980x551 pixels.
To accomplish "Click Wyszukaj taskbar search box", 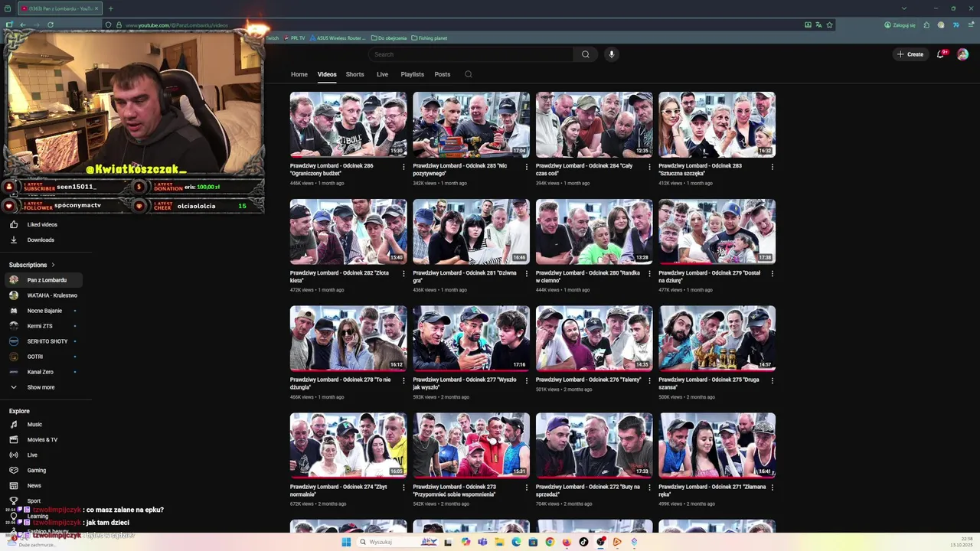I will click(x=397, y=542).
